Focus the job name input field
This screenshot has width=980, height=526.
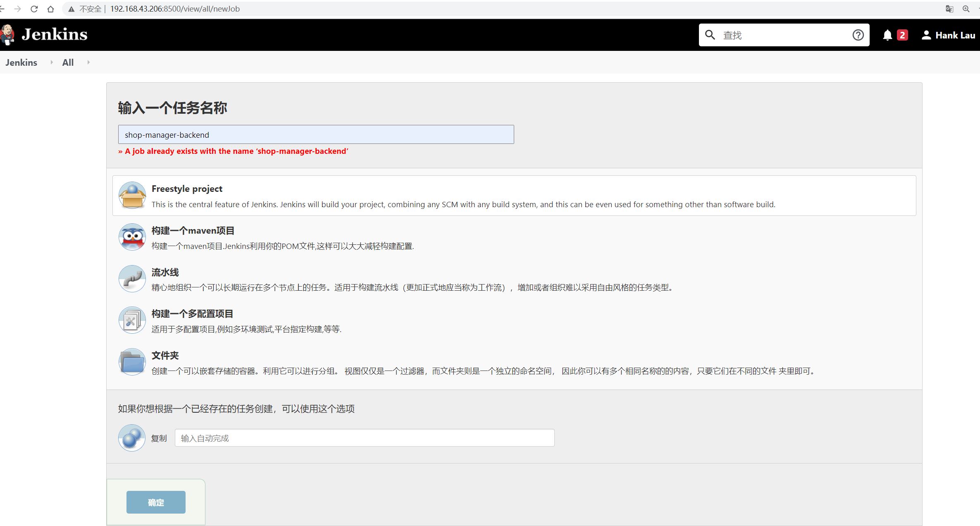[x=316, y=135]
